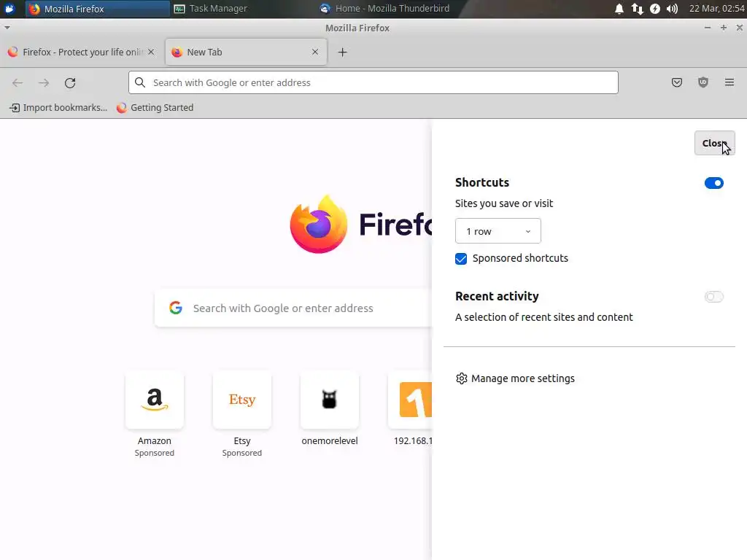Image resolution: width=747 pixels, height=560 pixels.
Task: Reload the current page
Action: (x=70, y=83)
